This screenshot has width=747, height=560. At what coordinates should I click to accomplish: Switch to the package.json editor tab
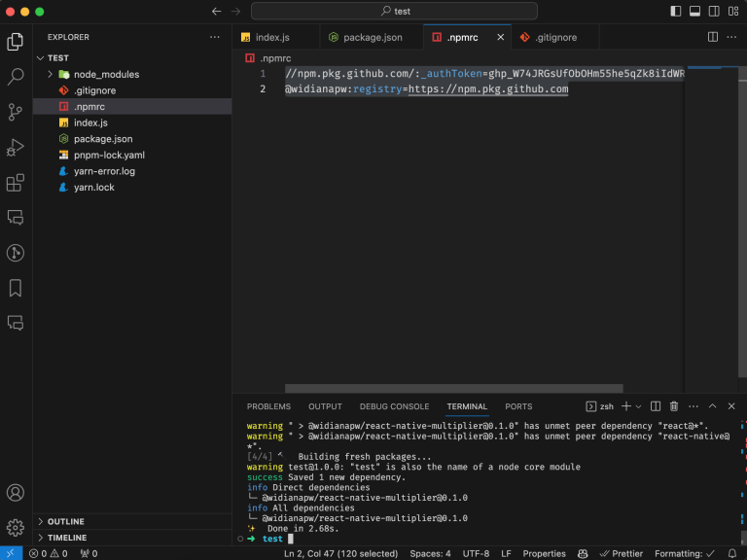372,37
